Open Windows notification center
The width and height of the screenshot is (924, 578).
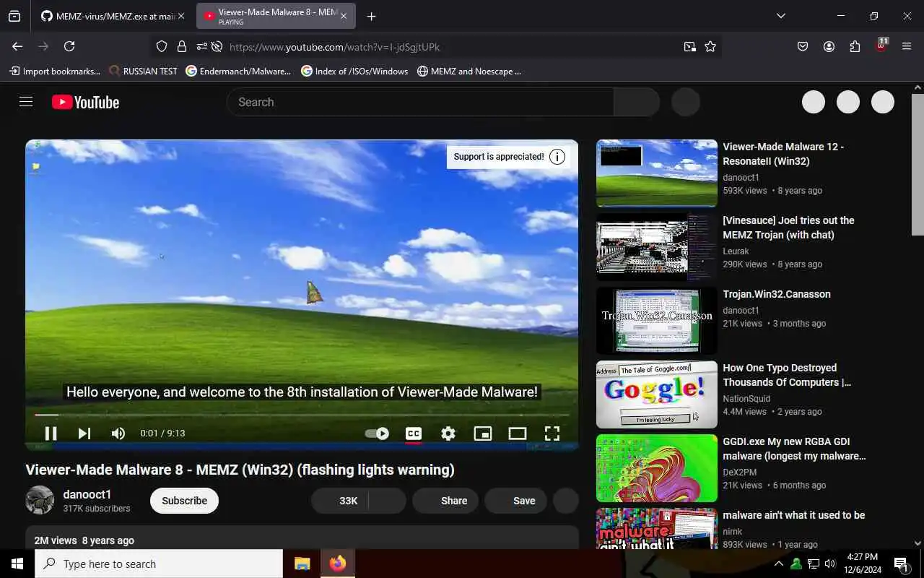(902, 564)
